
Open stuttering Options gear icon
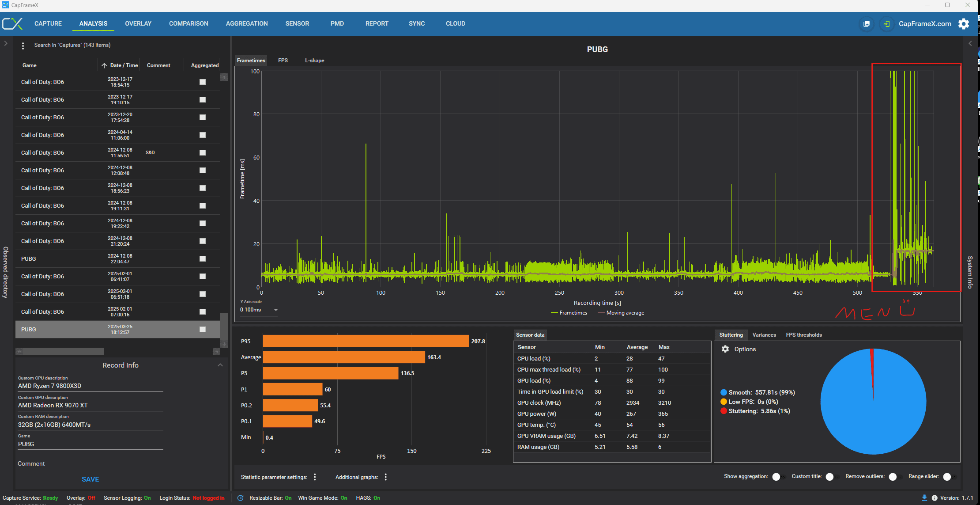click(725, 349)
